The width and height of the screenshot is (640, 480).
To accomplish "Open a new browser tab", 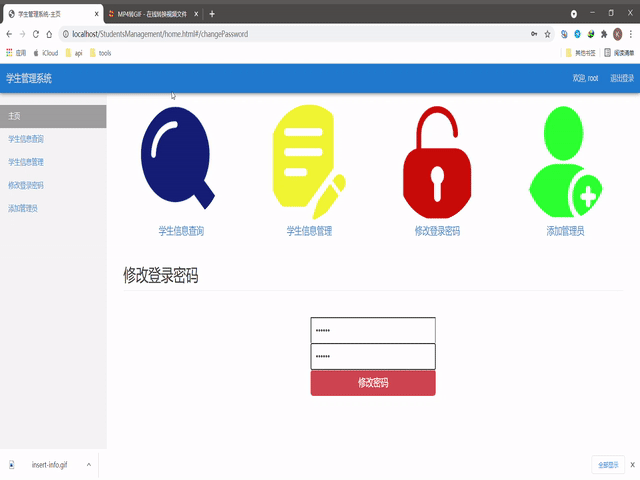I will tap(212, 14).
